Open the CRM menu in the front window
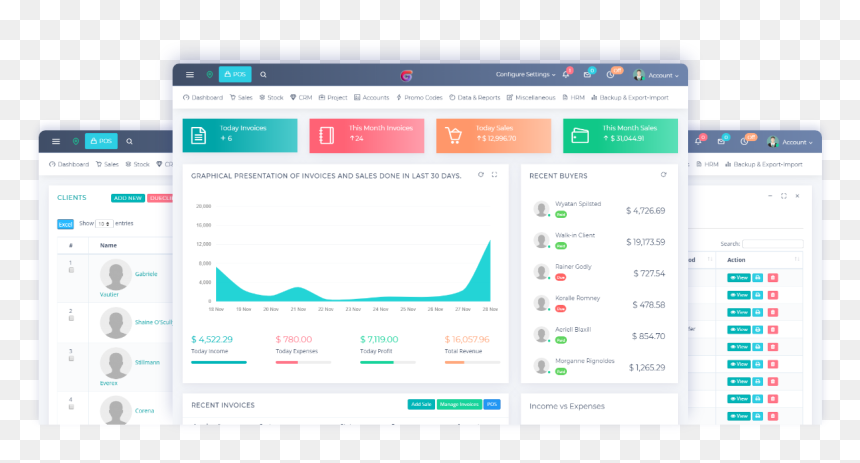The image size is (860, 463). (x=301, y=98)
